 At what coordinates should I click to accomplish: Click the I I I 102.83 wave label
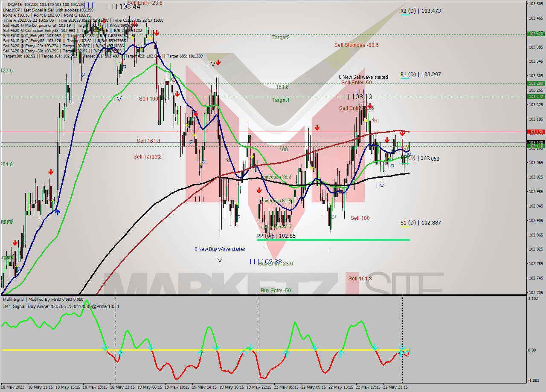point(266,262)
